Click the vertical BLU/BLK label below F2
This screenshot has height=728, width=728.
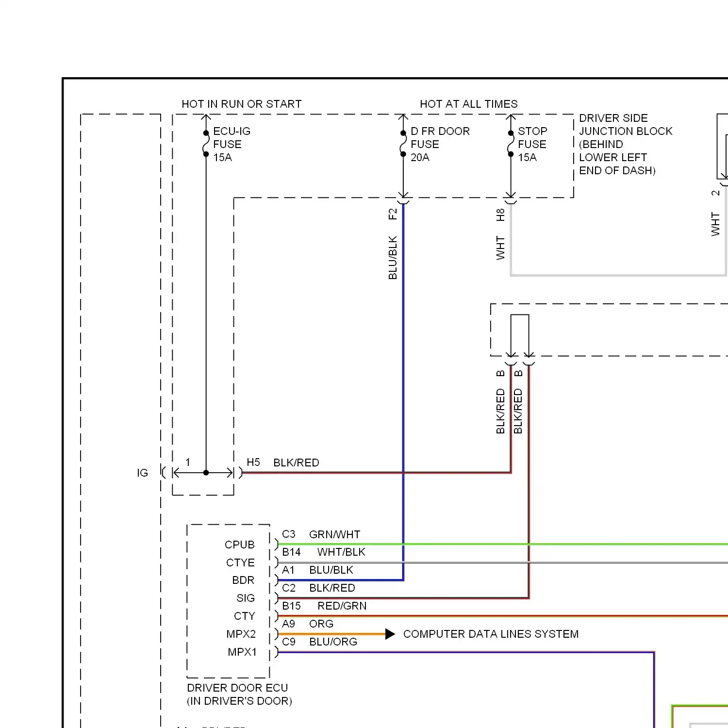point(393,258)
